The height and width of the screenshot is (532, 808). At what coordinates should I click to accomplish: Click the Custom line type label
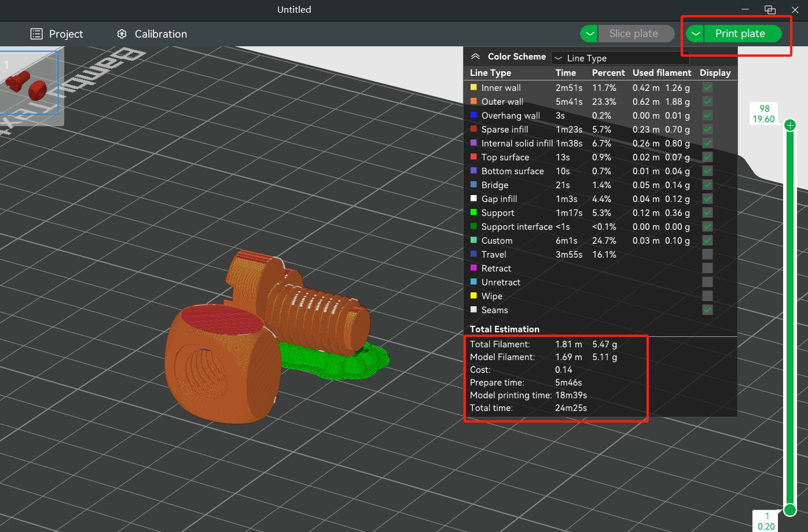pos(497,240)
